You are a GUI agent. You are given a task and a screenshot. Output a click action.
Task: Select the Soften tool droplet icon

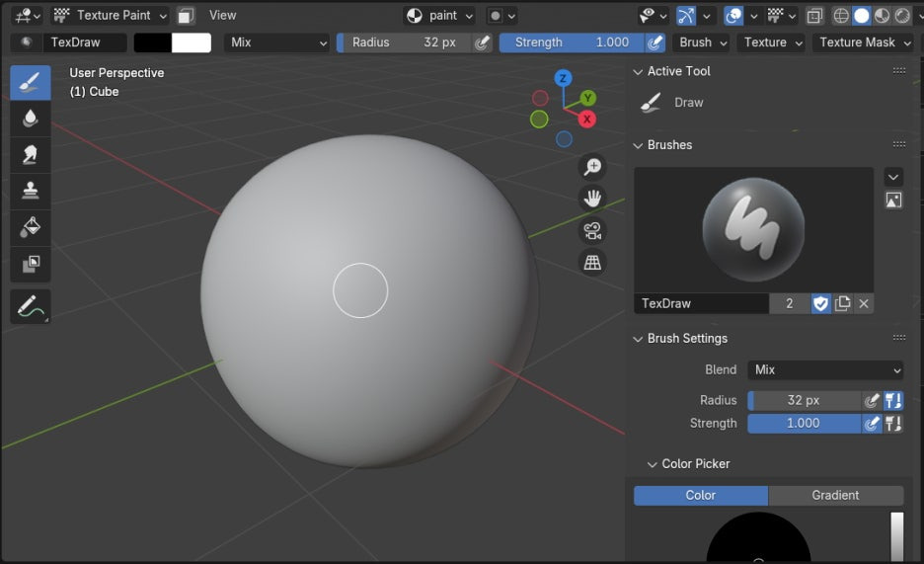point(30,119)
